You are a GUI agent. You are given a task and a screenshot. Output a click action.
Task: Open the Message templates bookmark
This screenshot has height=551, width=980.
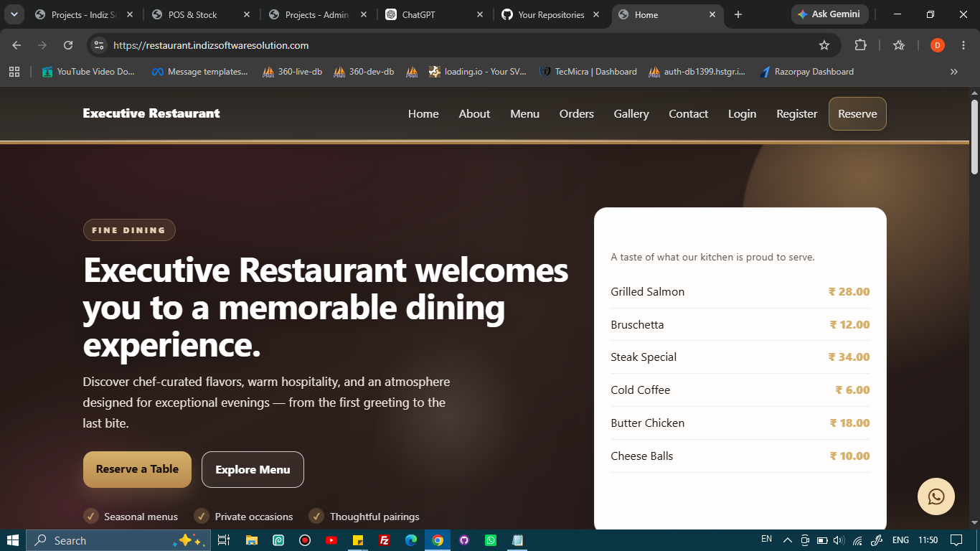tap(200, 72)
